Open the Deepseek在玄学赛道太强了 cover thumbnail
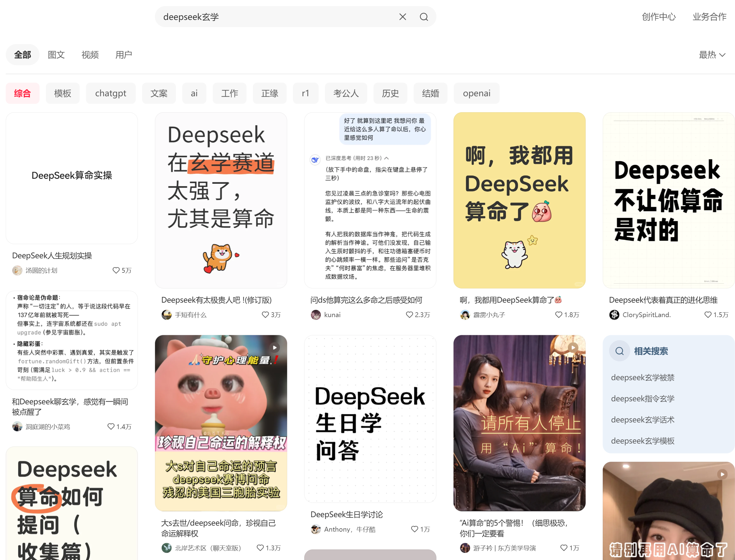735x560 pixels. 221,200
